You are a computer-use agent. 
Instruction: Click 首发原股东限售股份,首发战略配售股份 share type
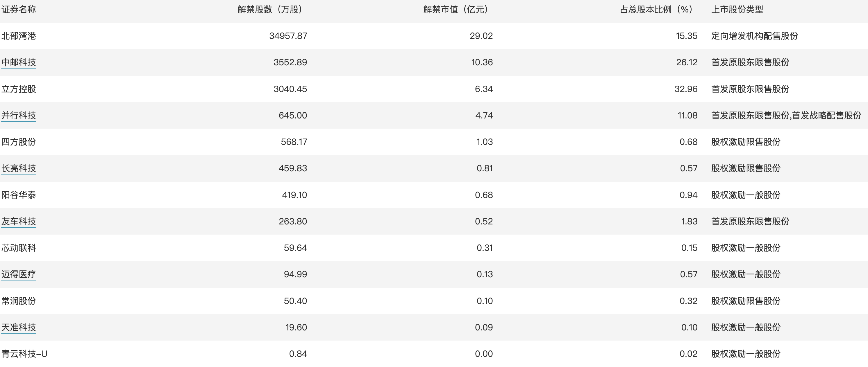tap(786, 115)
